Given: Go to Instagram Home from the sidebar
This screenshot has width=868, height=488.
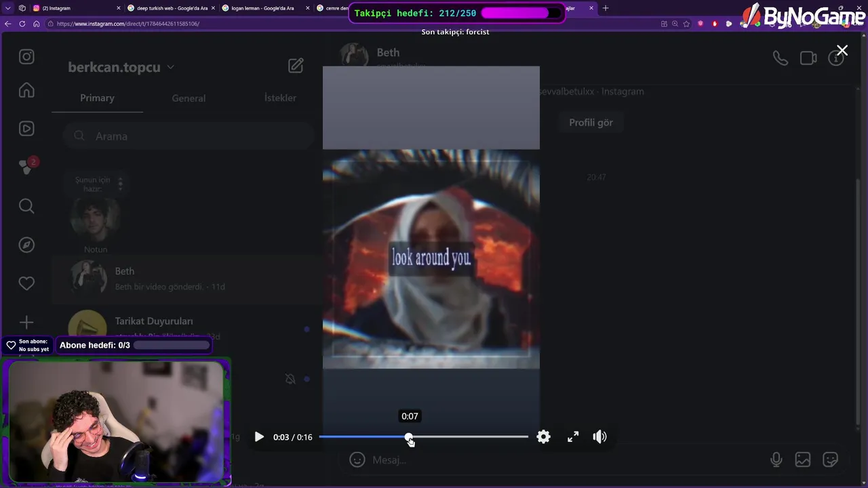Looking at the screenshot, I should tap(26, 90).
